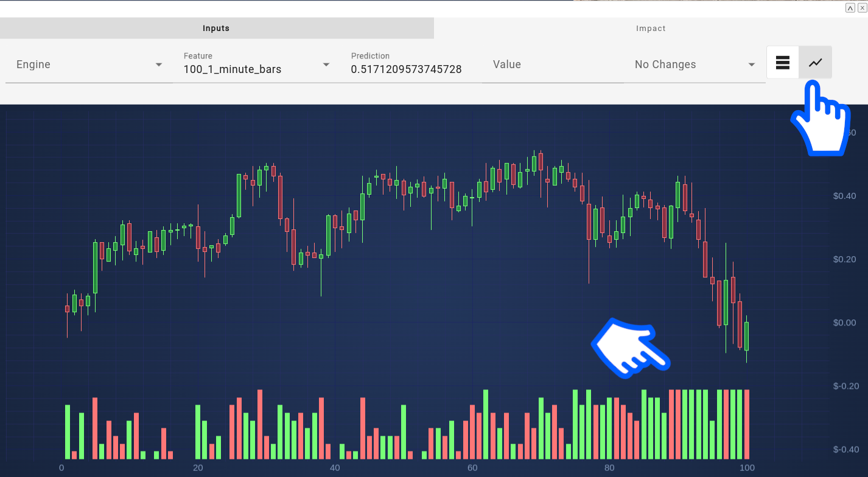This screenshot has width=868, height=477.
Task: Click the 40 tick on the x-axis
Action: [334, 468]
